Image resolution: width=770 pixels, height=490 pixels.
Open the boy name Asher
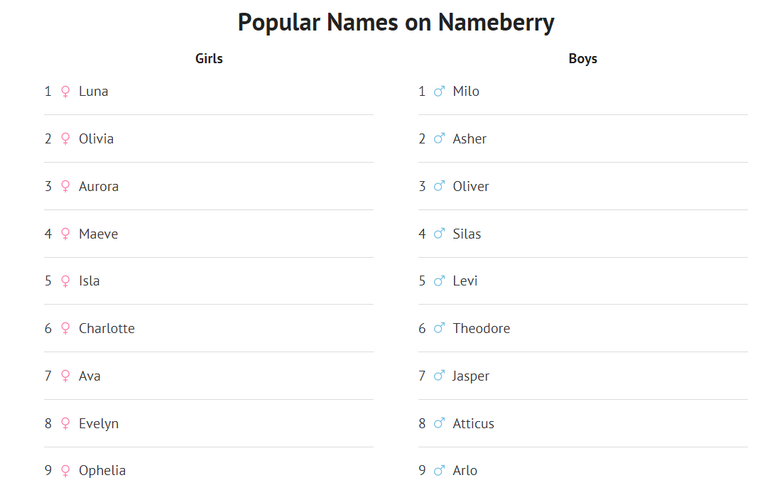(469, 139)
